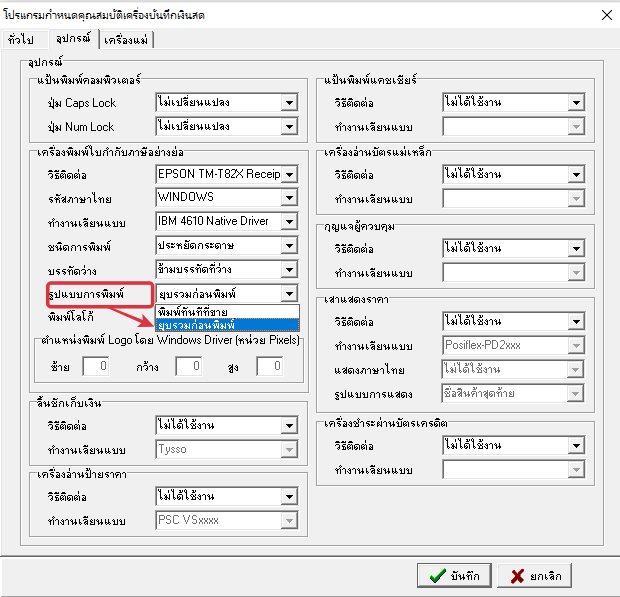Click the green checkmark บันทึก save button
The image size is (620, 597).
click(x=455, y=575)
